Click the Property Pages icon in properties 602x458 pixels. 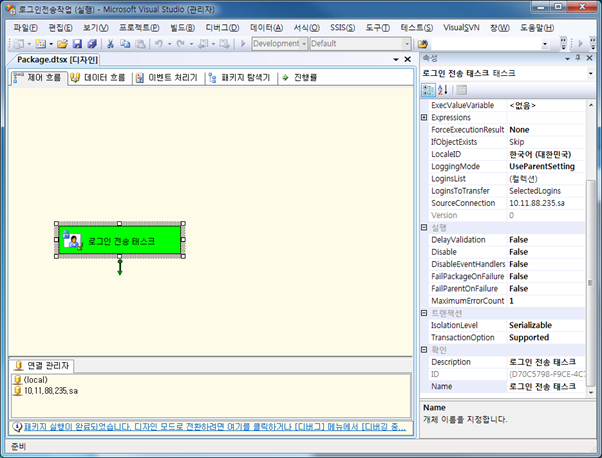461,90
